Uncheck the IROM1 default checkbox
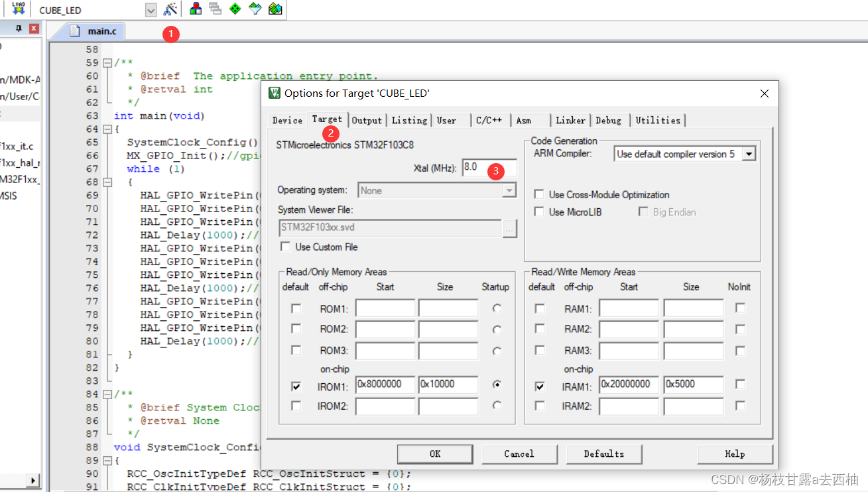 pyautogui.click(x=296, y=385)
